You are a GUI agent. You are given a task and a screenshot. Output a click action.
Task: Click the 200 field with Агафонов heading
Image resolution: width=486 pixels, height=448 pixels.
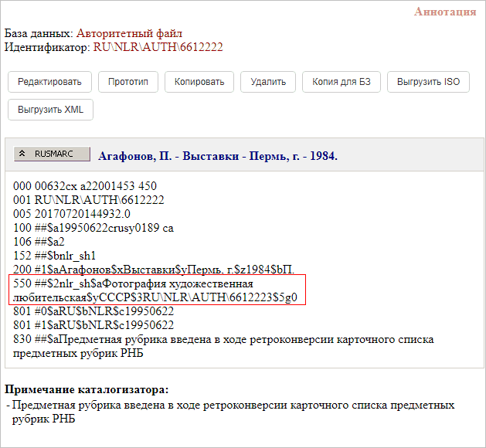(155, 269)
